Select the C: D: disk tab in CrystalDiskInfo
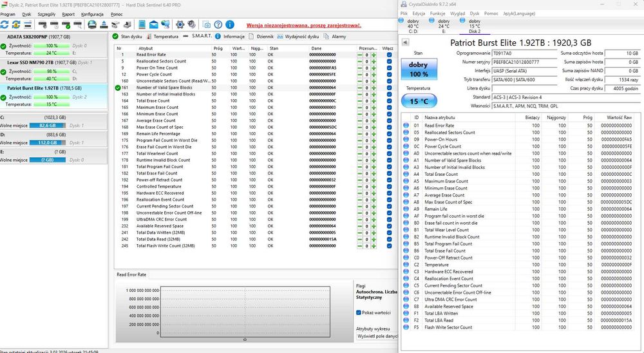 tap(413, 26)
